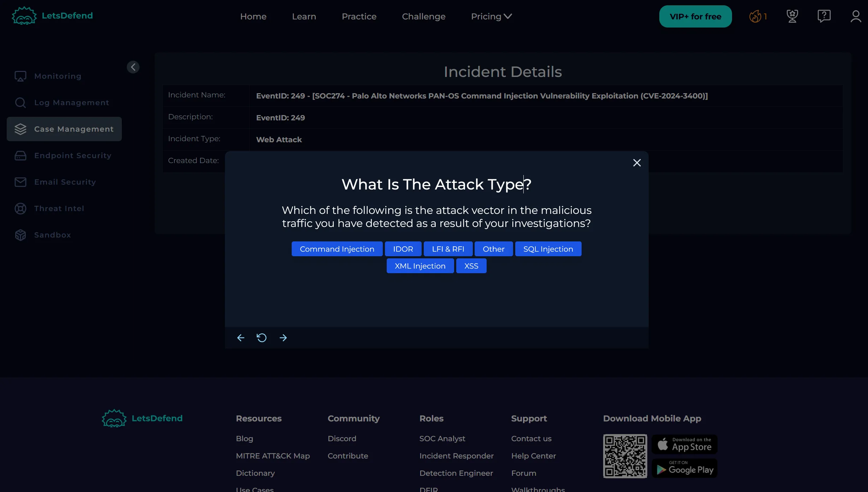This screenshot has height=492, width=868.
Task: Open MITRE ATT&CK Map footer link
Action: (273, 456)
